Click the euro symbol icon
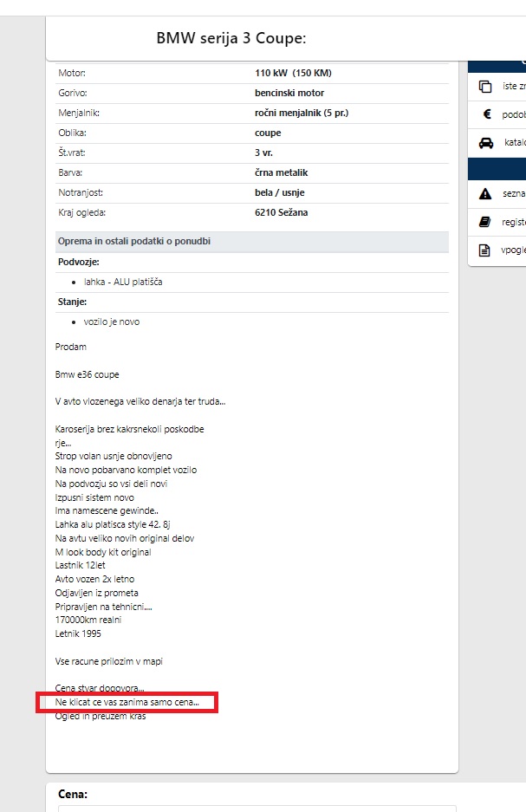Viewport: 526px width, 812px height. point(487,114)
